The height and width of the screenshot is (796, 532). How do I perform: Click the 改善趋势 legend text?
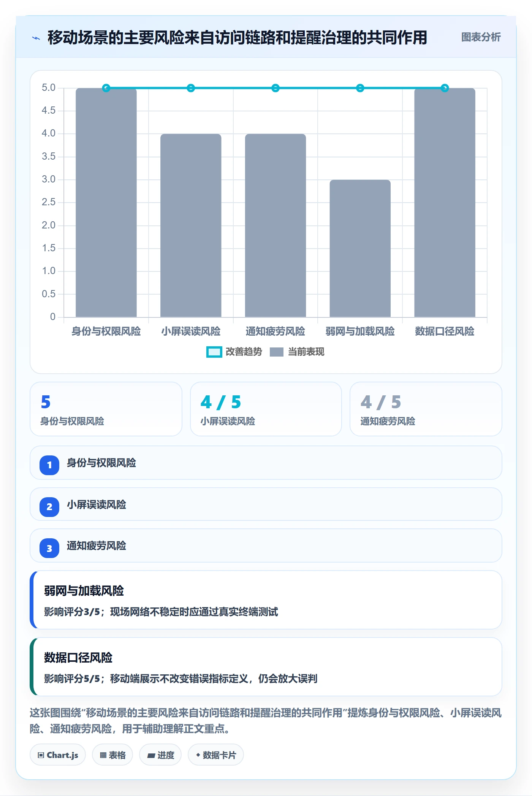tap(244, 352)
